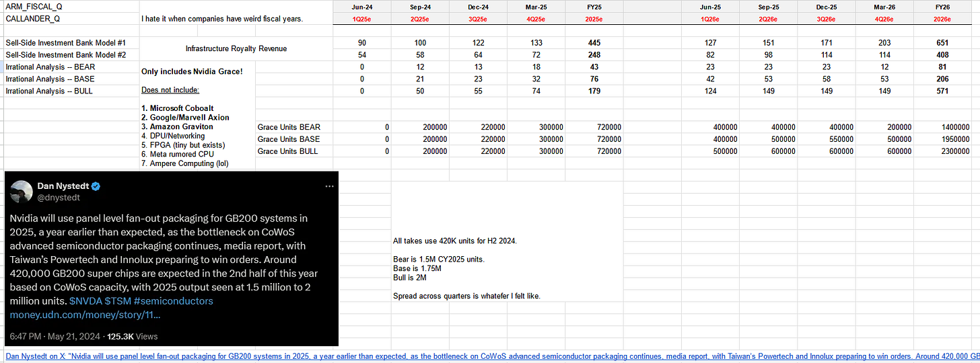Image resolution: width=980 pixels, height=363 pixels.
Task: Select the '6. Meta rumored CPU' item
Action: pos(178,154)
